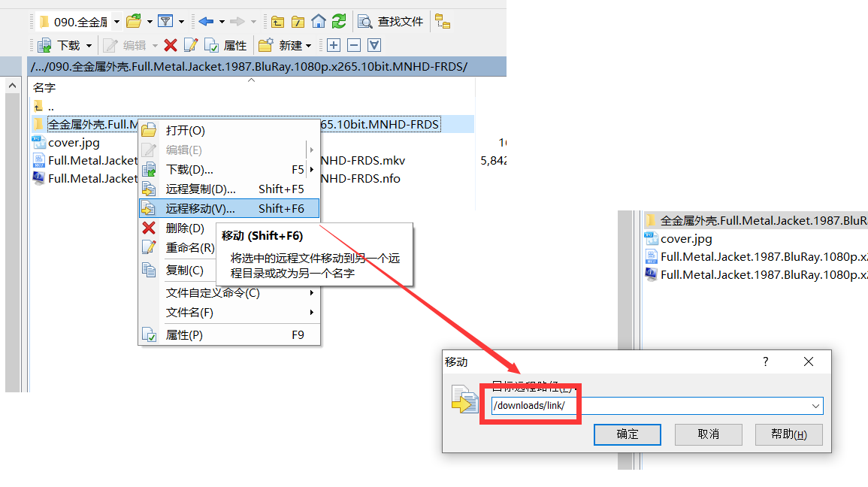Toggle the directory tree icon

coord(443,22)
